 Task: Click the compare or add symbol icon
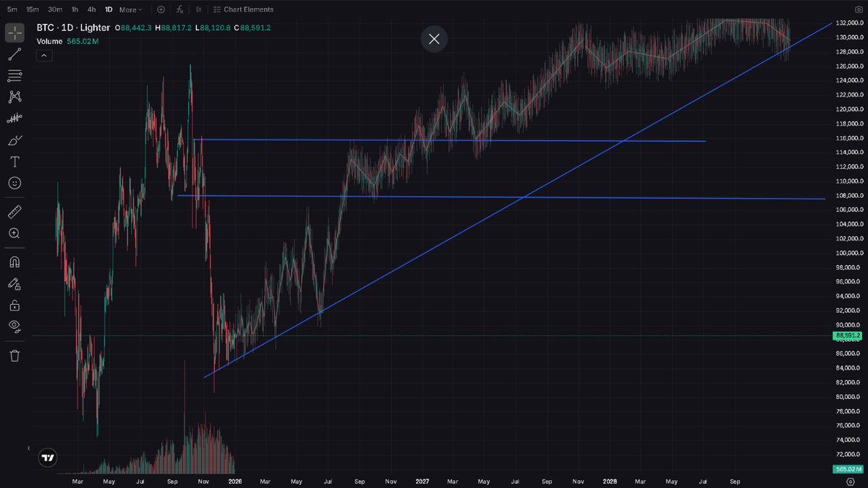(161, 9)
